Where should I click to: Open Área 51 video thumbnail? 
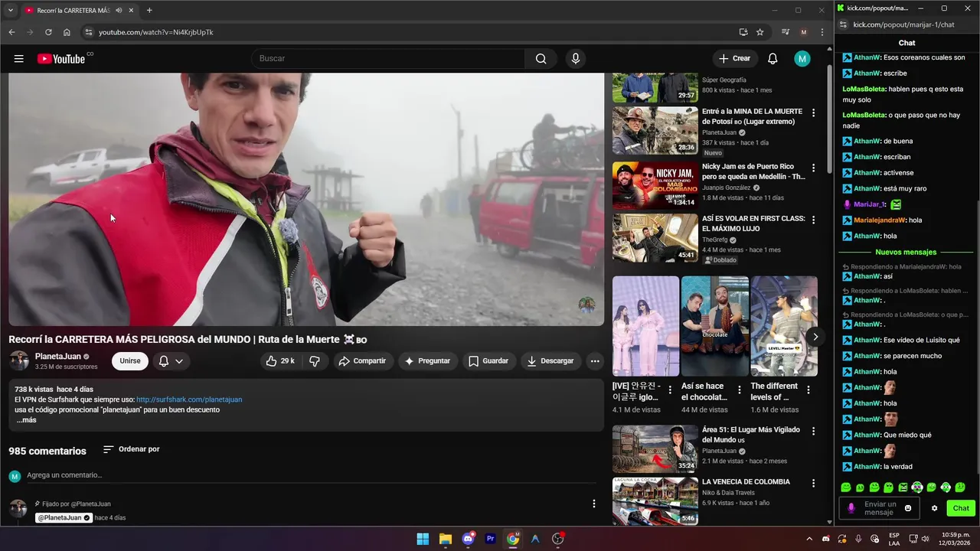click(655, 448)
